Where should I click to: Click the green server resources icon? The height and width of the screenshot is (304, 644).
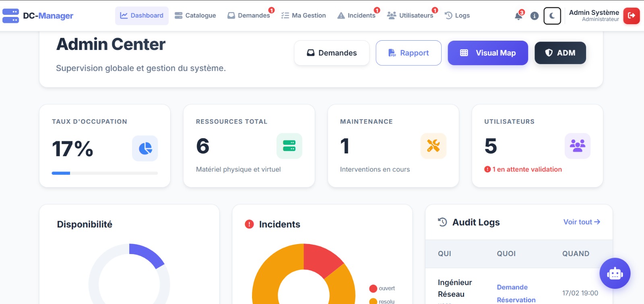tap(289, 146)
